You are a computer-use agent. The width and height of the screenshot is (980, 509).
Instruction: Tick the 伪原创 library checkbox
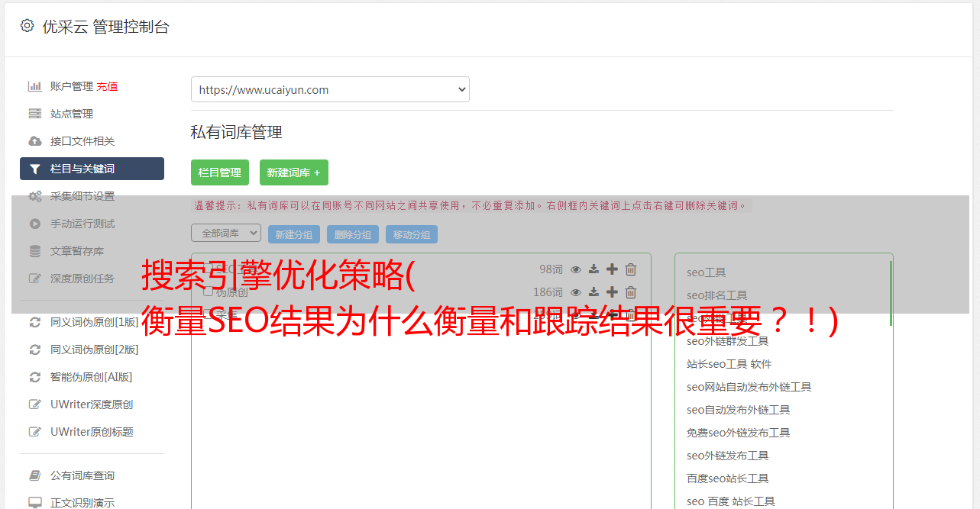[208, 292]
